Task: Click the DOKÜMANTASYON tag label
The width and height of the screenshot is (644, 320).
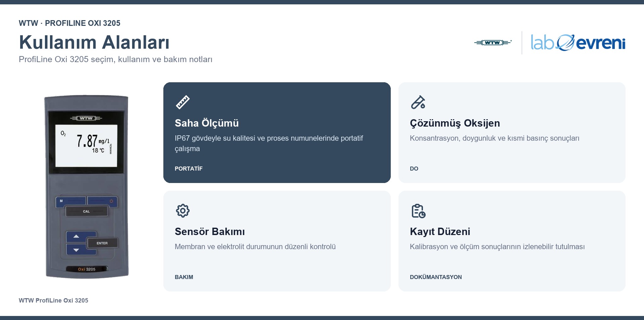Action: click(x=436, y=277)
